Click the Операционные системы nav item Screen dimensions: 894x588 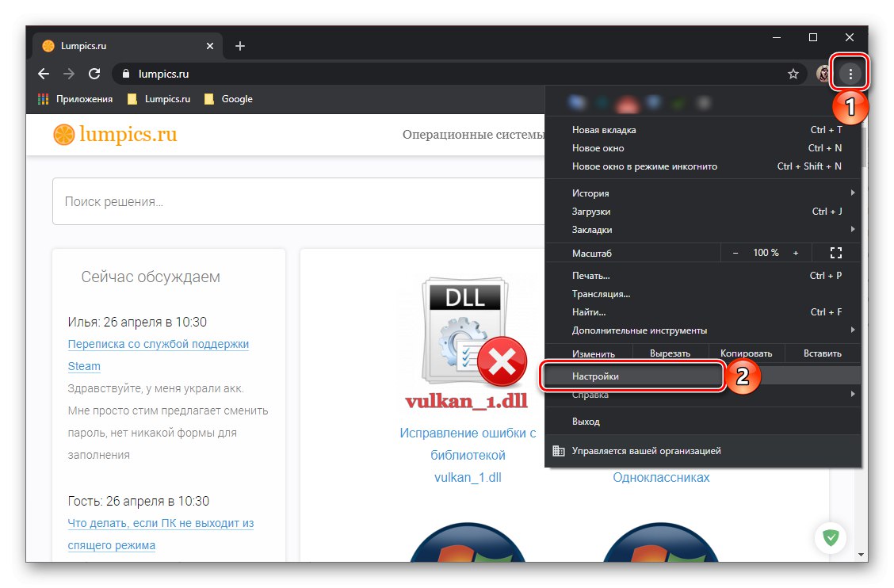[x=473, y=135]
